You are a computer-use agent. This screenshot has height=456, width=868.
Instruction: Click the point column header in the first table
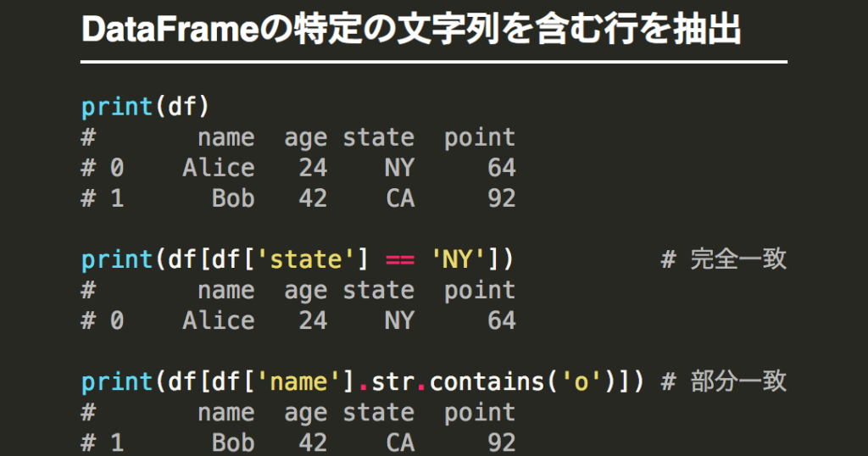[479, 137]
